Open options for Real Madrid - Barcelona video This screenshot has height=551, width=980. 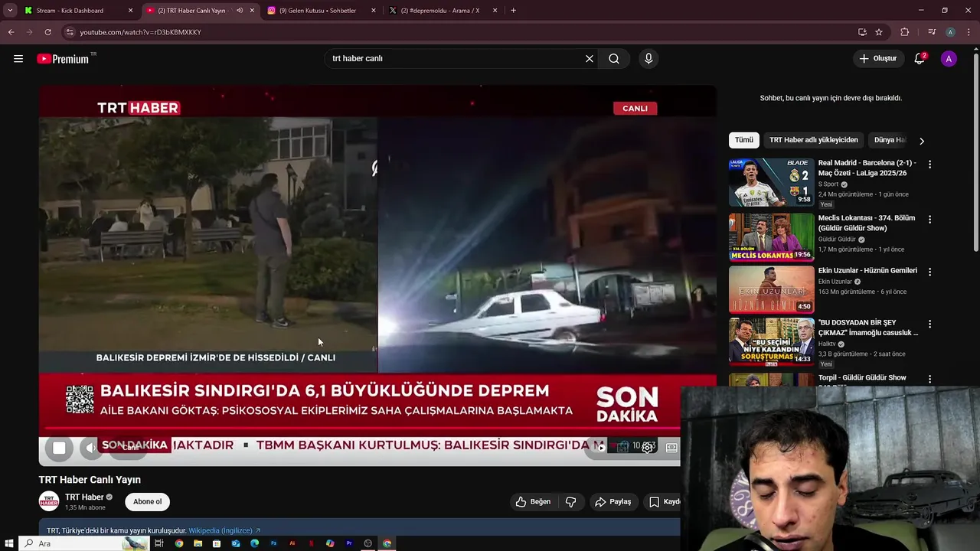(929, 165)
